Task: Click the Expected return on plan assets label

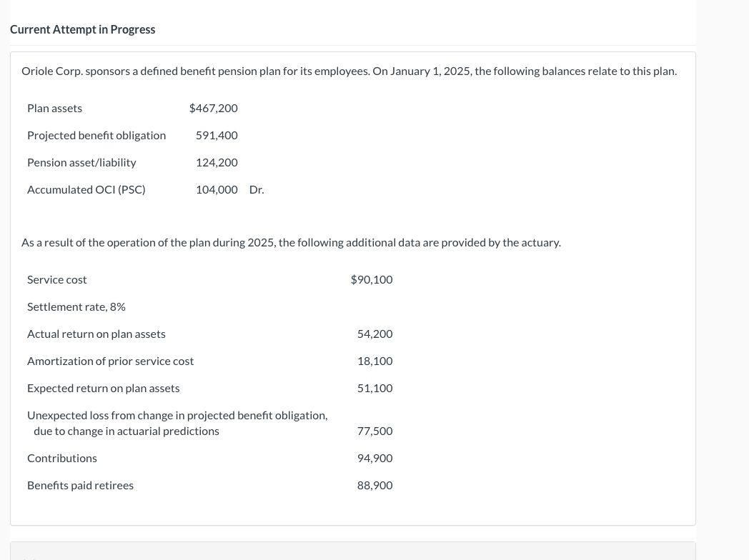Action: click(104, 388)
